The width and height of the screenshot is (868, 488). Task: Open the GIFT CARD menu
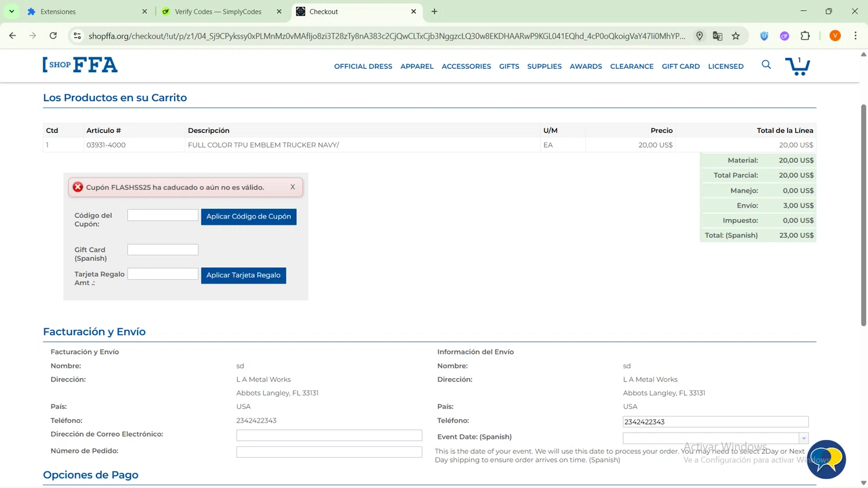(681, 66)
